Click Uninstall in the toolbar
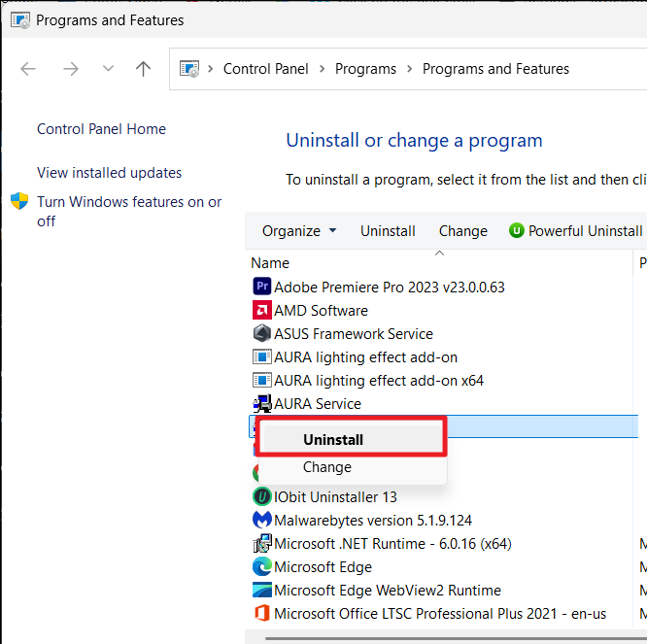 point(388,231)
